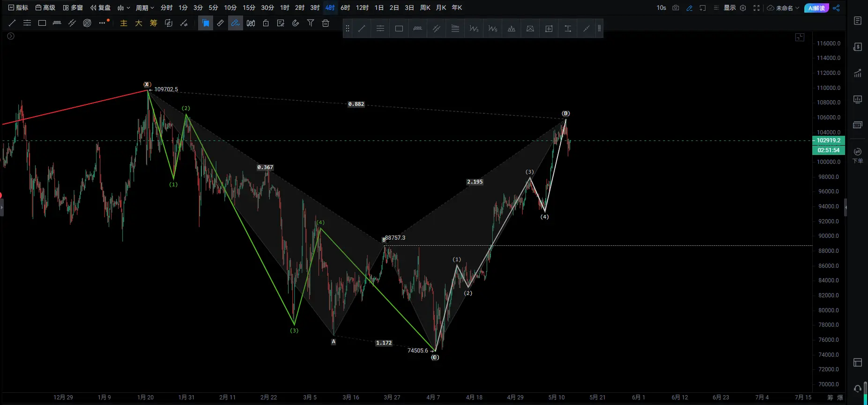
Task: Click the candlestick bars tool icon
Action: click(251, 23)
